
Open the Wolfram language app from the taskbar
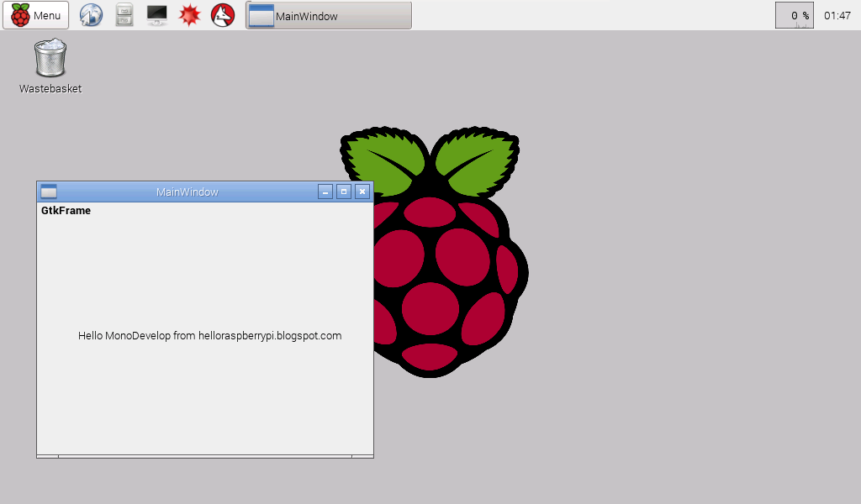coord(221,14)
